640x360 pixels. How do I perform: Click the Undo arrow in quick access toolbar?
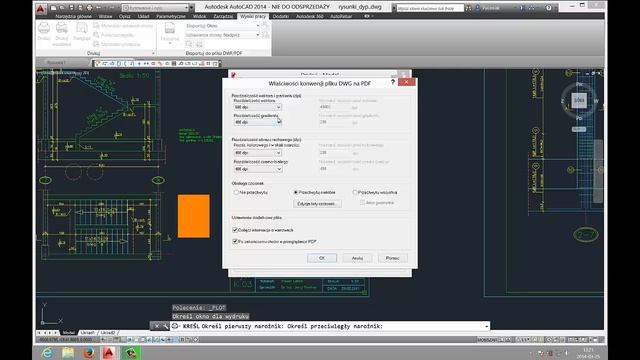click(x=98, y=8)
